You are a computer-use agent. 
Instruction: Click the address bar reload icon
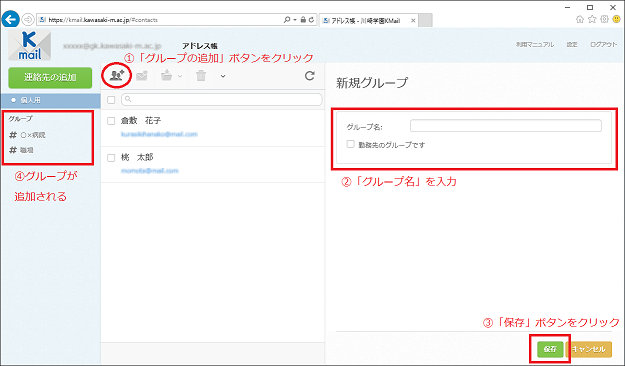(x=311, y=20)
